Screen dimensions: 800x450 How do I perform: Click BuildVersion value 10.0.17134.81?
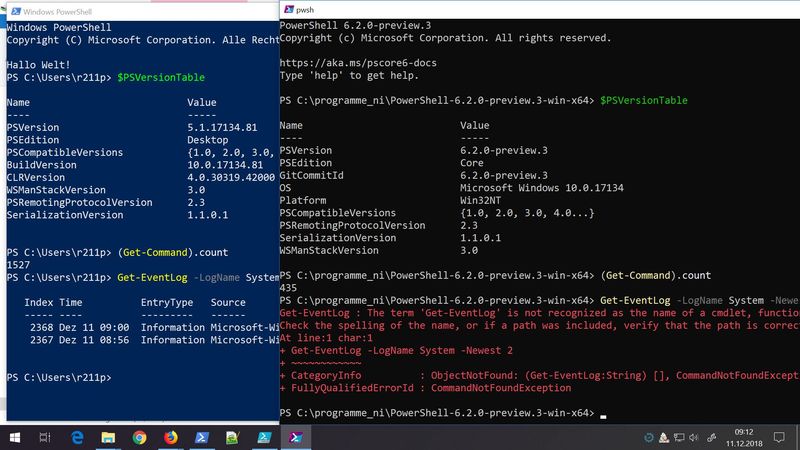tap(225, 165)
